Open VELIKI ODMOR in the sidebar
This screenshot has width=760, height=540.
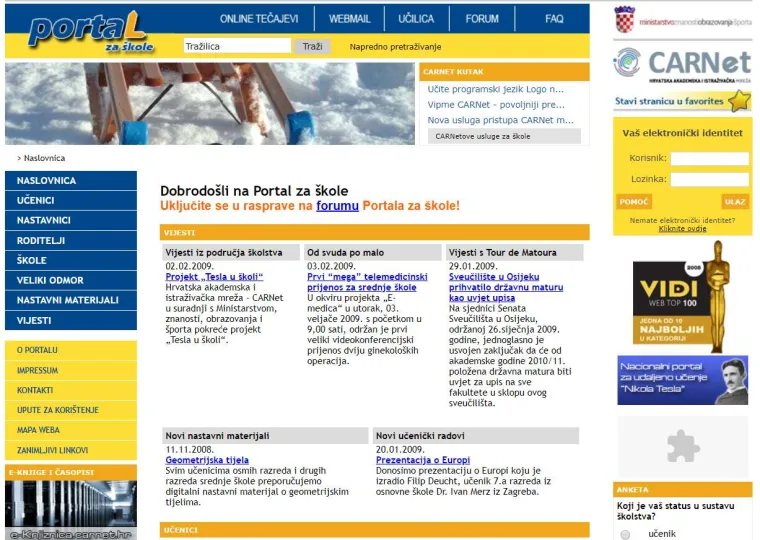tap(71, 280)
